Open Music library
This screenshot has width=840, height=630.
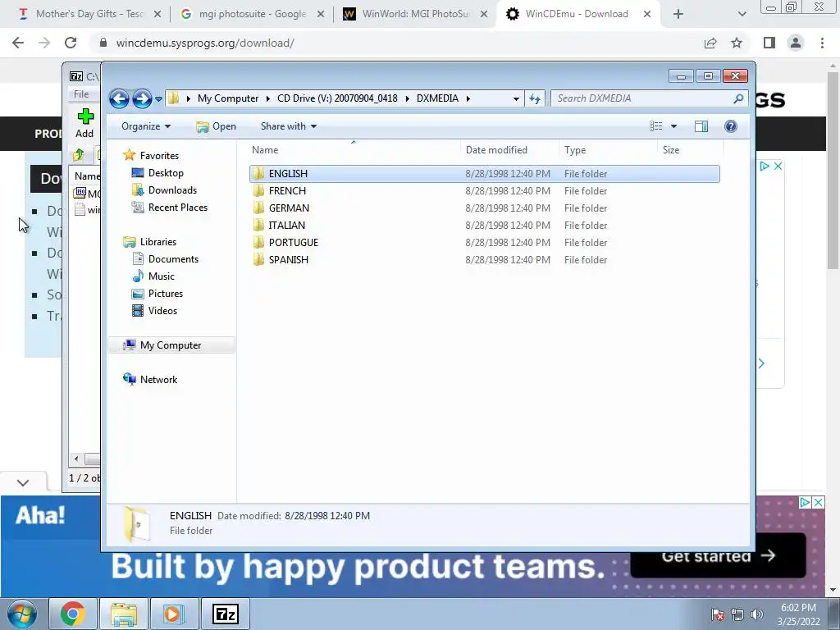(x=162, y=276)
